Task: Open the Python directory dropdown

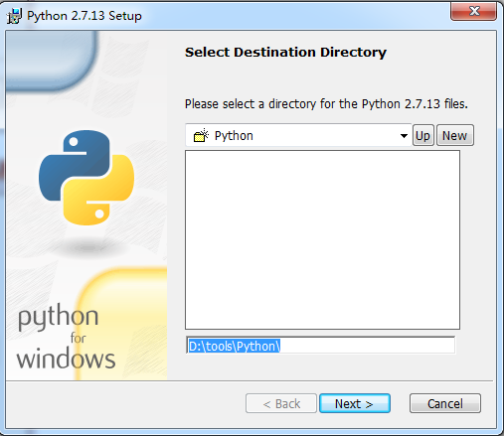Action: [298, 135]
